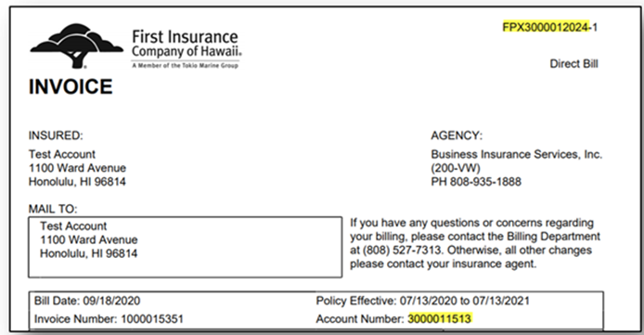Click 1100 Ward Avenue under INSURED
The height and width of the screenshot is (335, 644).
point(77,168)
